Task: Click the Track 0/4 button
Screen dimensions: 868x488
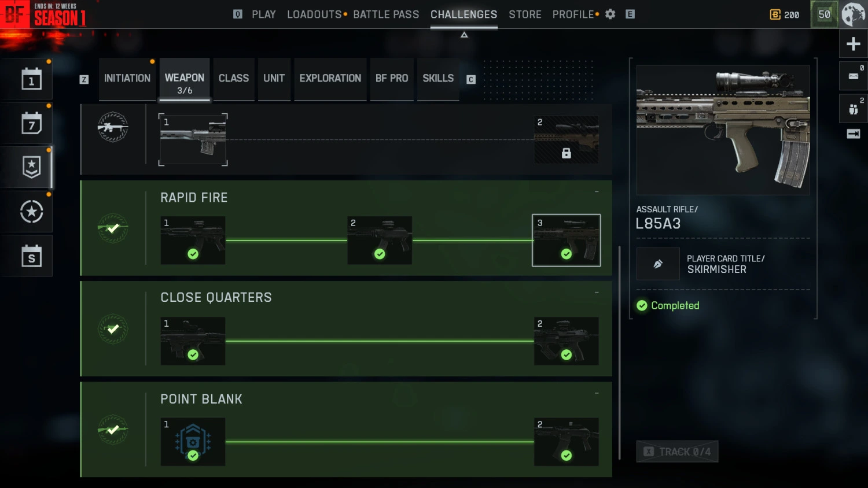Action: pyautogui.click(x=677, y=452)
